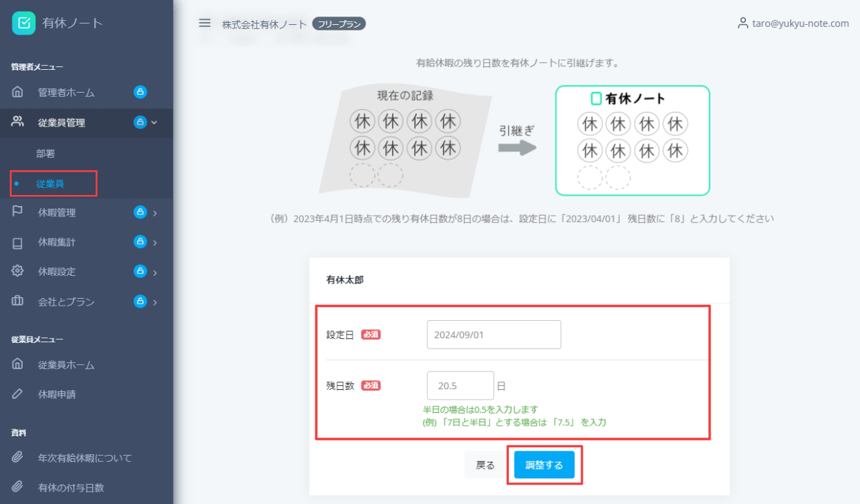The image size is (860, 504).
Task: Click the building icon for 会社とプラン
Action: 17,301
